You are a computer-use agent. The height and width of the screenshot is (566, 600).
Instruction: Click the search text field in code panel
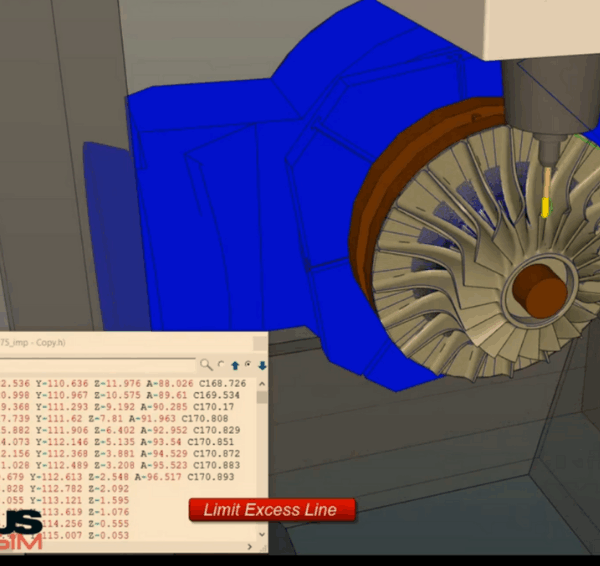point(100,365)
